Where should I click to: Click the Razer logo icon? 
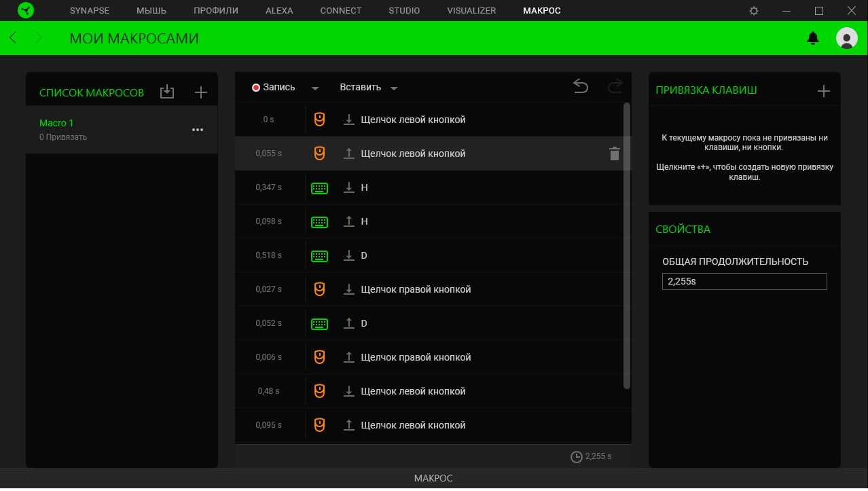coord(26,11)
